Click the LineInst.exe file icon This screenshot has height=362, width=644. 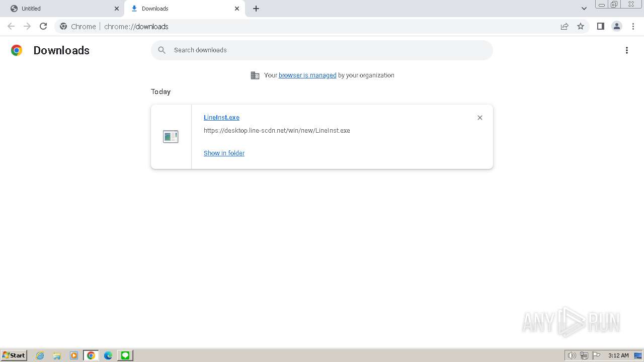tap(171, 136)
